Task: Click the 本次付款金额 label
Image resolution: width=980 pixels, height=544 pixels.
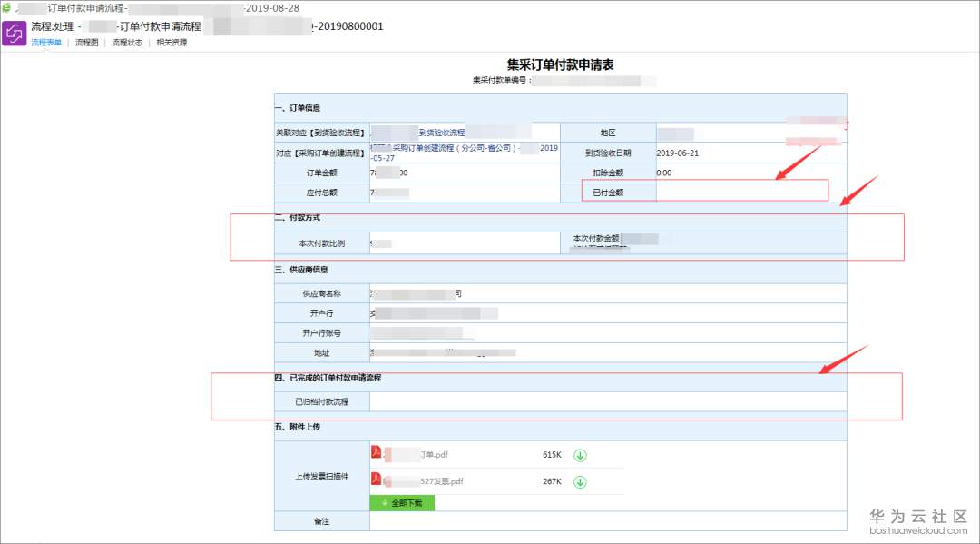Action: click(x=596, y=238)
